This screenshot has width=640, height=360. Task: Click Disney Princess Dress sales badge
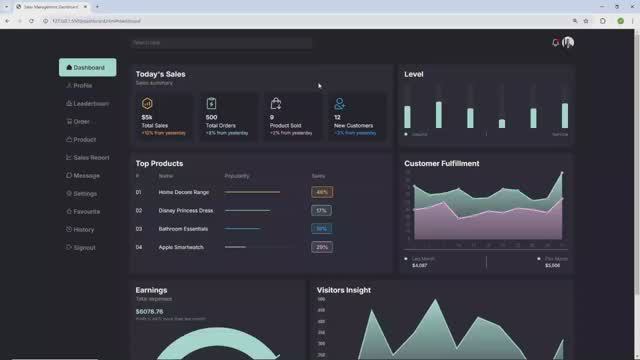point(321,210)
